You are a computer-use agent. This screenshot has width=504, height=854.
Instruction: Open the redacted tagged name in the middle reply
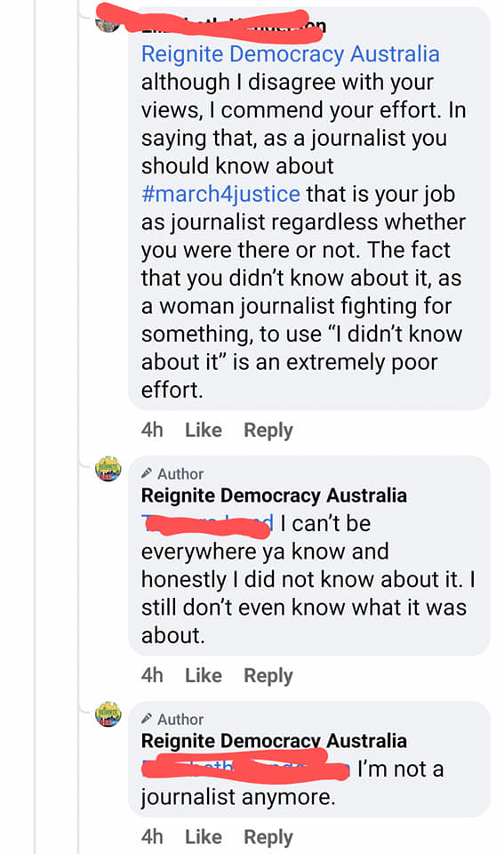pos(207,524)
